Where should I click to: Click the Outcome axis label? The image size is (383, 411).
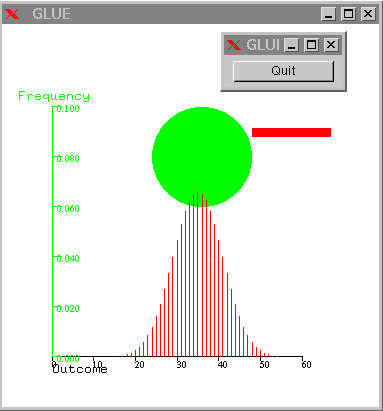point(80,369)
